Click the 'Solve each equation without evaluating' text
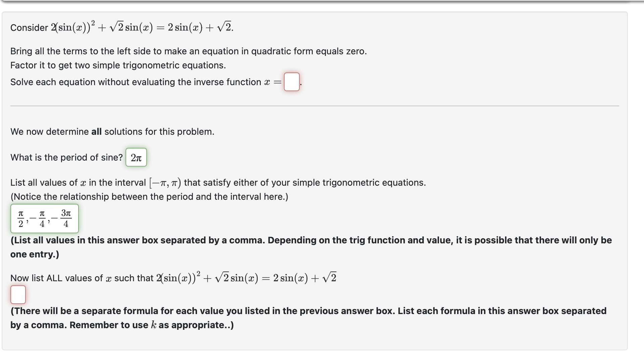 136,82
